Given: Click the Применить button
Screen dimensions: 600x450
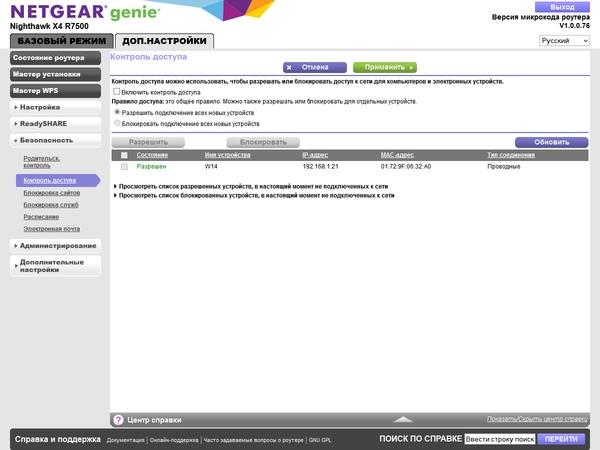Looking at the screenshot, I should [x=385, y=67].
